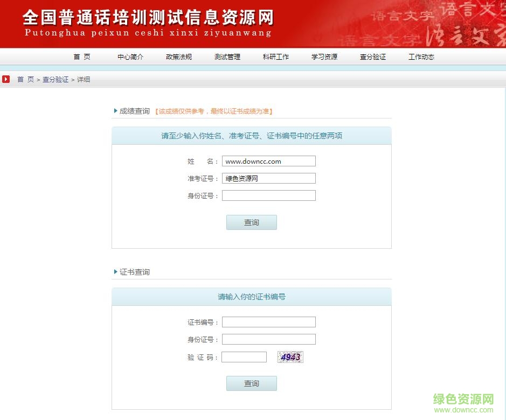Click the name field containing www.downcc.com
Screen dimensions: 506x420
click(x=268, y=160)
